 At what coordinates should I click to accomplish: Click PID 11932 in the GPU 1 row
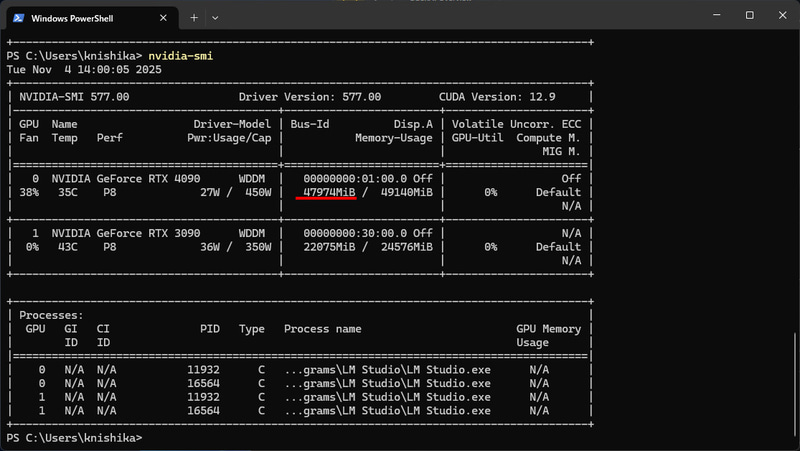click(x=203, y=397)
